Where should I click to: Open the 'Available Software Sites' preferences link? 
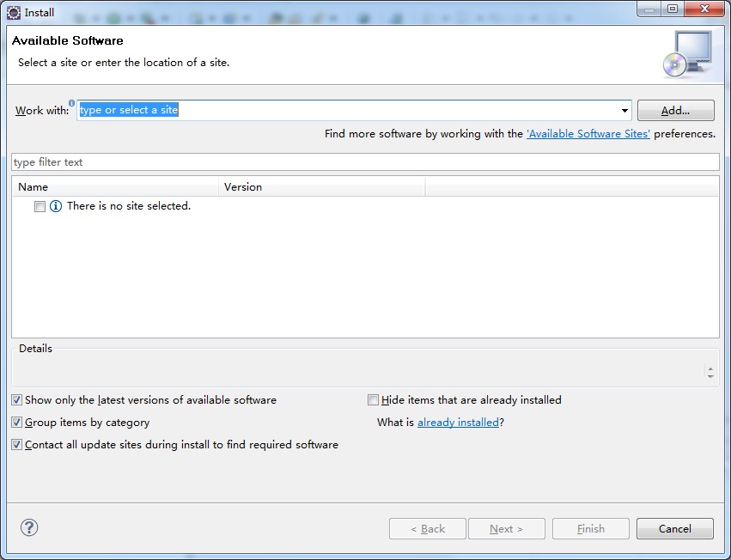pos(588,134)
